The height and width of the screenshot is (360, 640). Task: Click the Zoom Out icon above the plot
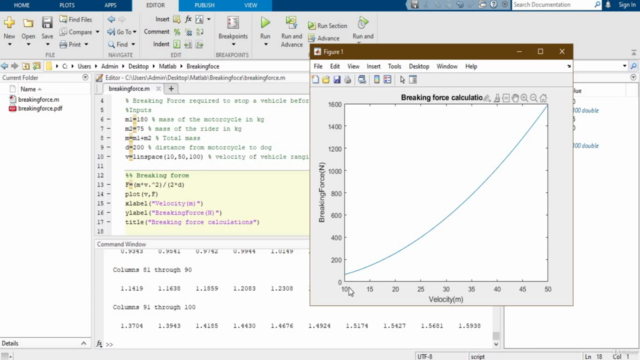[533, 98]
